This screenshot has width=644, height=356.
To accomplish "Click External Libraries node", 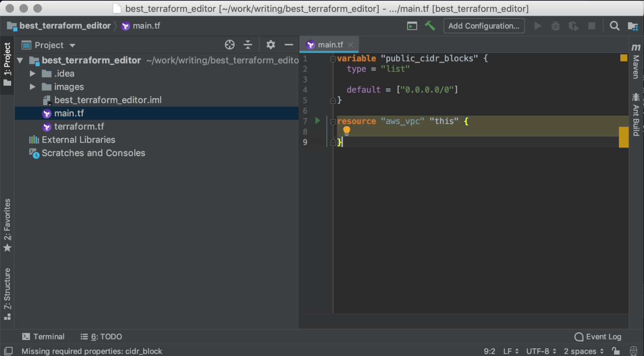I will (78, 140).
